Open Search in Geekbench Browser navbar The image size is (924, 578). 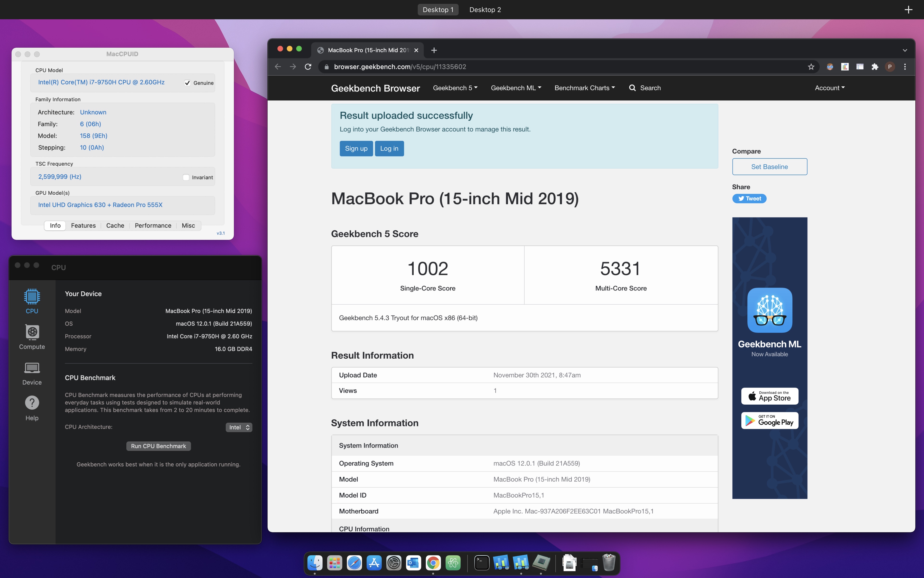tap(645, 88)
